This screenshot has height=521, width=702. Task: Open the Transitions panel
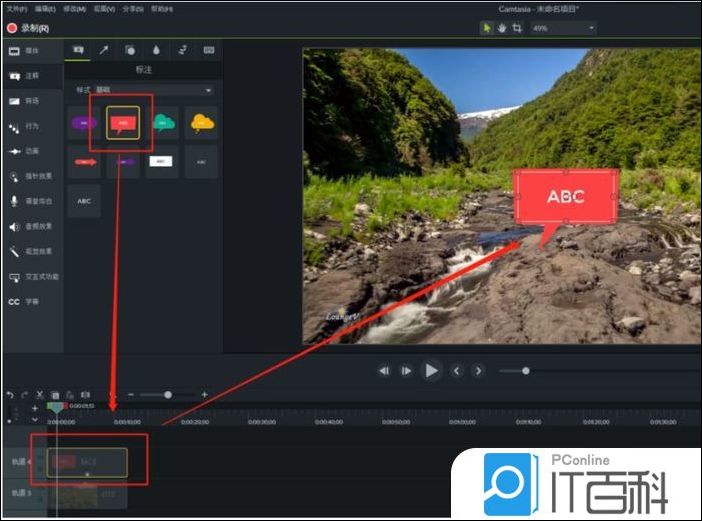(32, 101)
